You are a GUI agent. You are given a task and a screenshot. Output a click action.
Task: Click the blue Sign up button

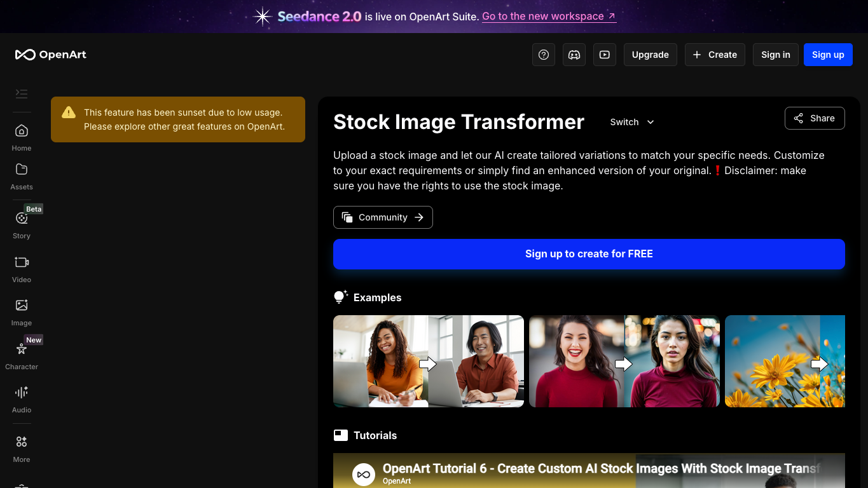point(828,55)
